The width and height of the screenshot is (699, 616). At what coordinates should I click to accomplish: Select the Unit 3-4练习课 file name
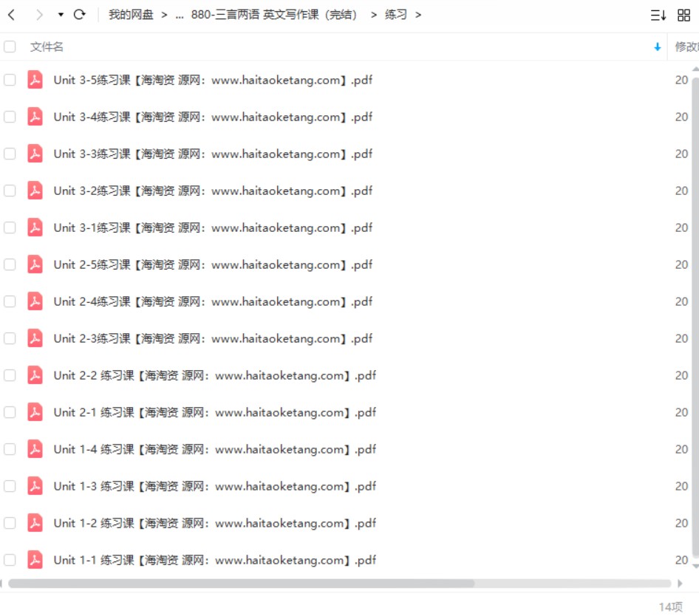pyautogui.click(x=213, y=117)
